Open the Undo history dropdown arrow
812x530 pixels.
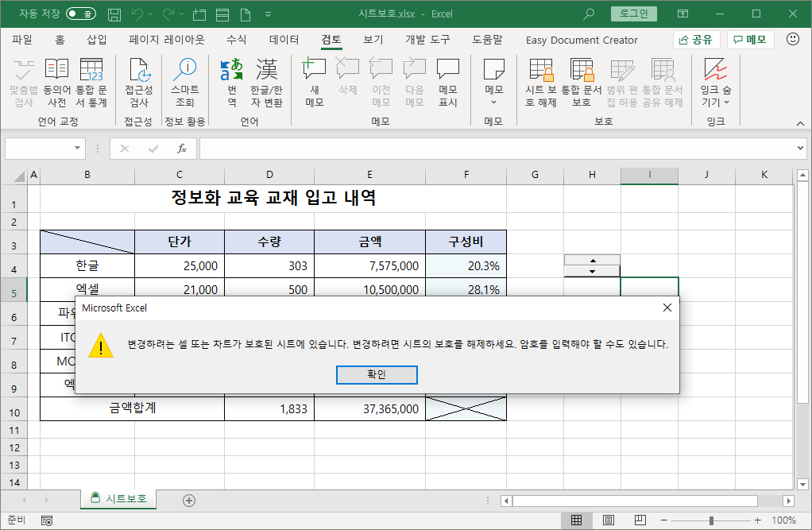coord(151,14)
